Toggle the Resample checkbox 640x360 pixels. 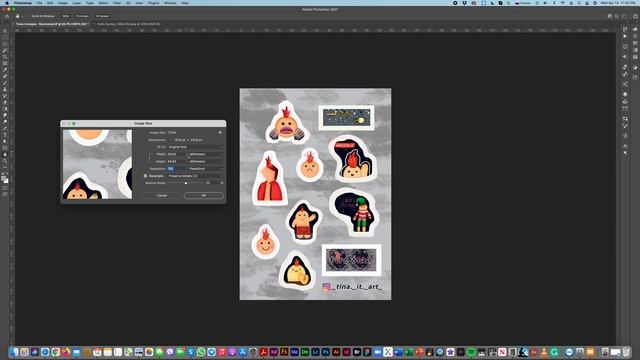coord(145,176)
